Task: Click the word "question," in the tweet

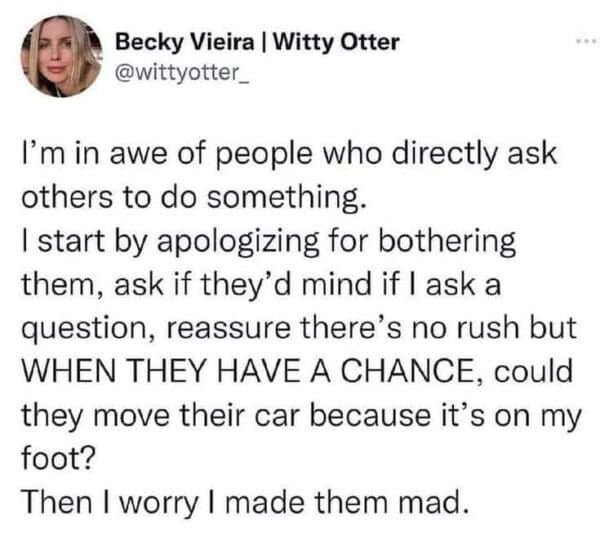Action: (x=84, y=326)
